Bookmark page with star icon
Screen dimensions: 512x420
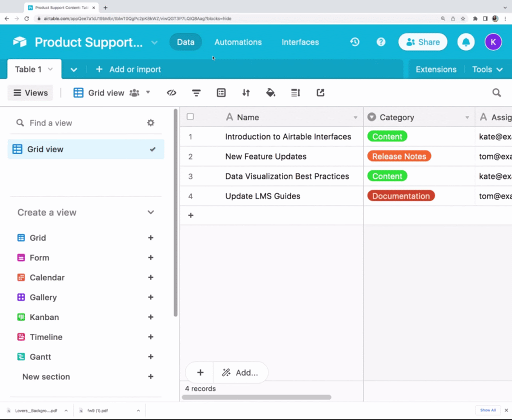462,18
